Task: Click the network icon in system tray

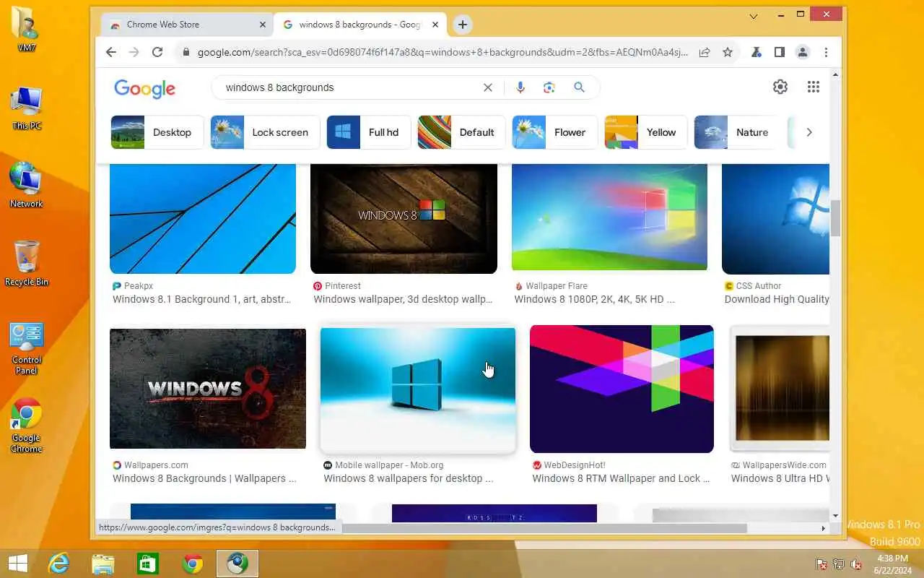Action: [x=839, y=564]
